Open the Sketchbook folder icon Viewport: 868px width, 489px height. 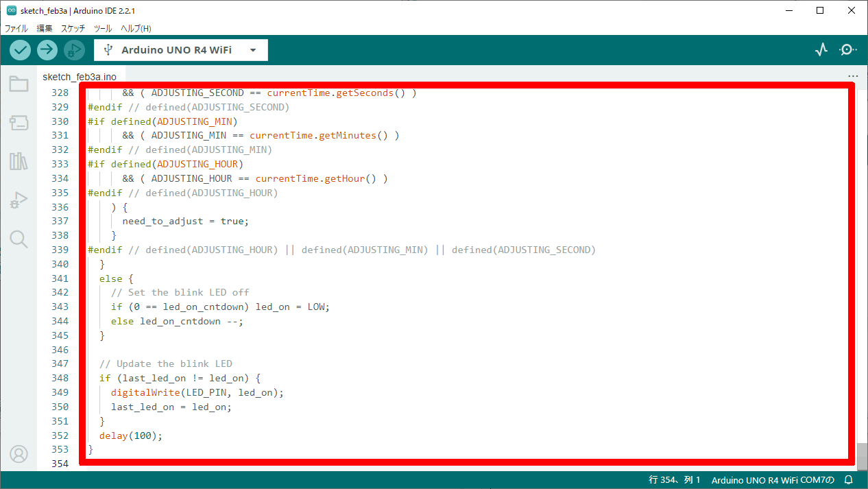point(19,84)
